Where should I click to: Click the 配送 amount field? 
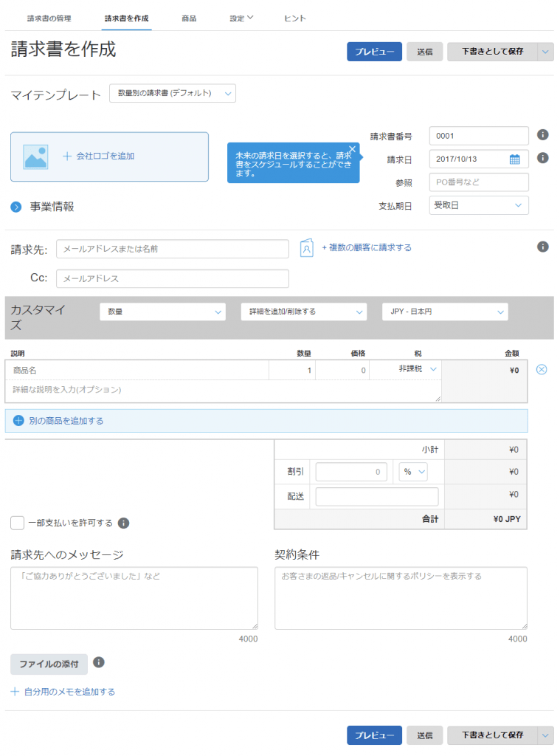(x=377, y=497)
